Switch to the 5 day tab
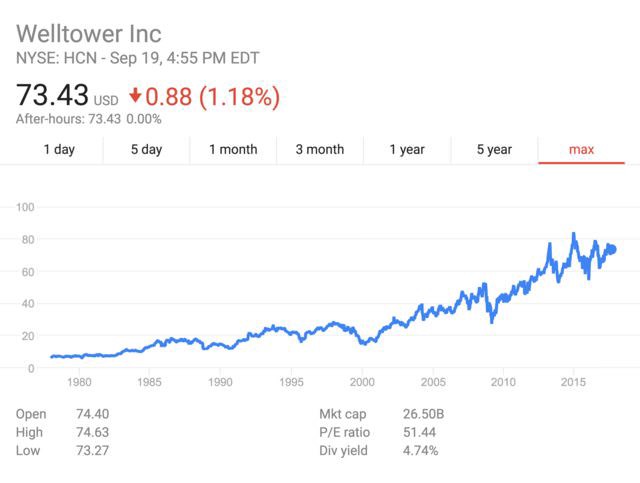 (x=146, y=149)
